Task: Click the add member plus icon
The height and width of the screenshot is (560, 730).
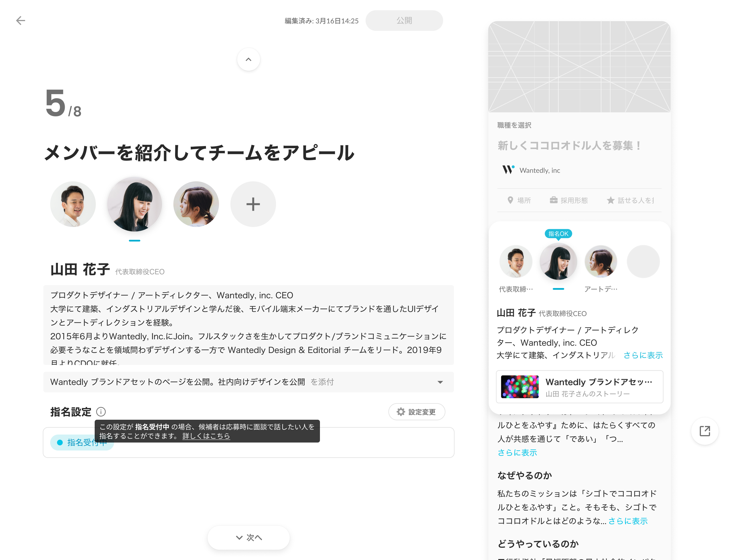Action: 253,204
